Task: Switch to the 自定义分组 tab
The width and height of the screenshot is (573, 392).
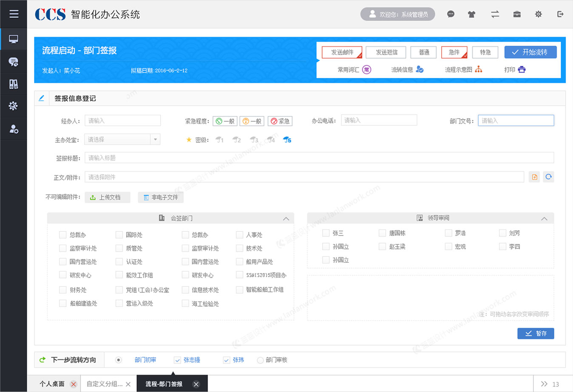Action: [x=104, y=383]
